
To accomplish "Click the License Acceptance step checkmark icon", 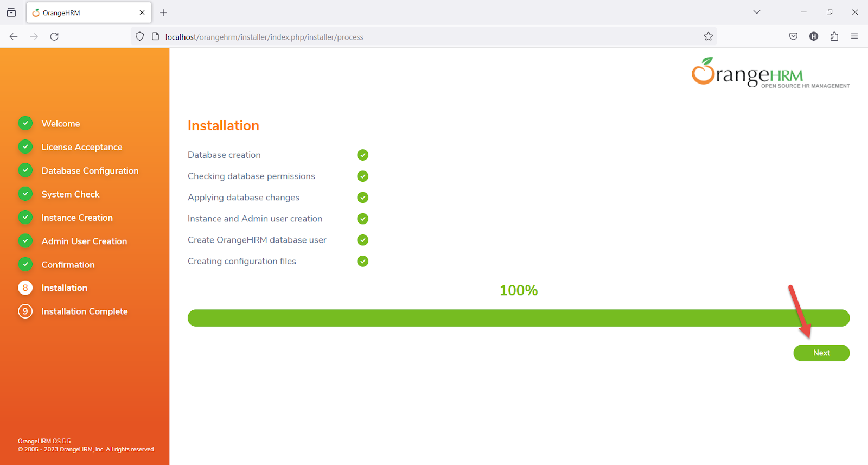I will click(x=25, y=146).
